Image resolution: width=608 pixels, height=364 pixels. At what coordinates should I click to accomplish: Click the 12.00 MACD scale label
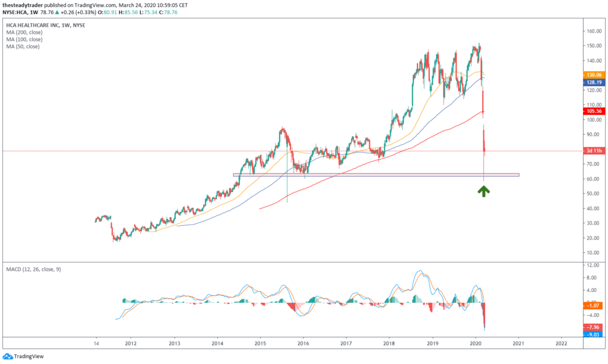click(594, 265)
